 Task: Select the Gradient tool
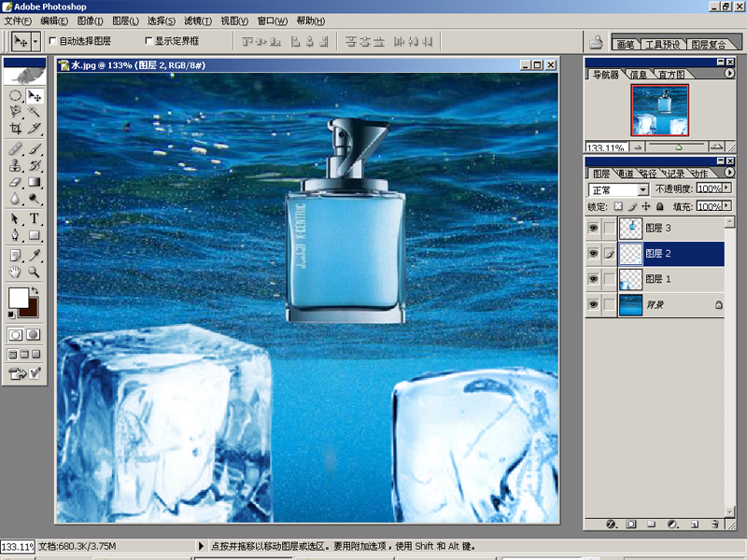[35, 182]
